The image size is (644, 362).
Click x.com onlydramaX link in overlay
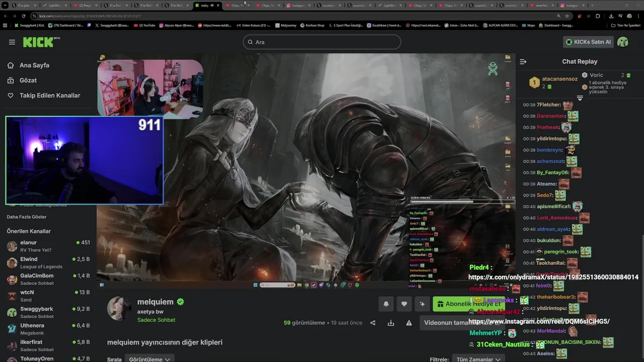(553, 277)
